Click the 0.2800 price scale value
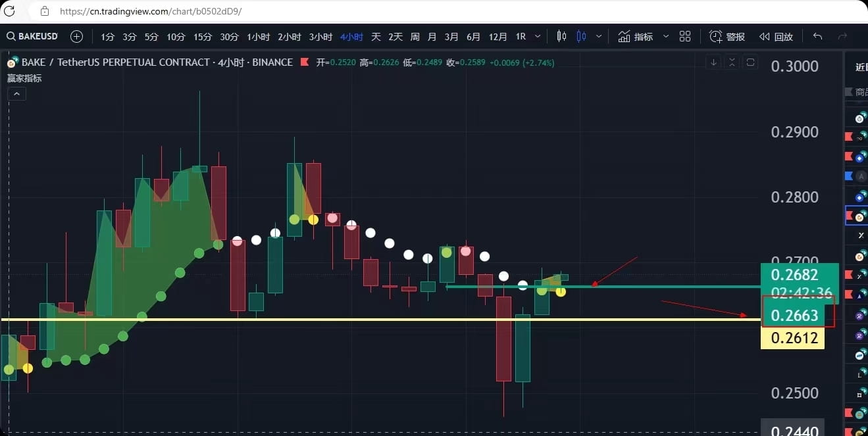 point(794,197)
